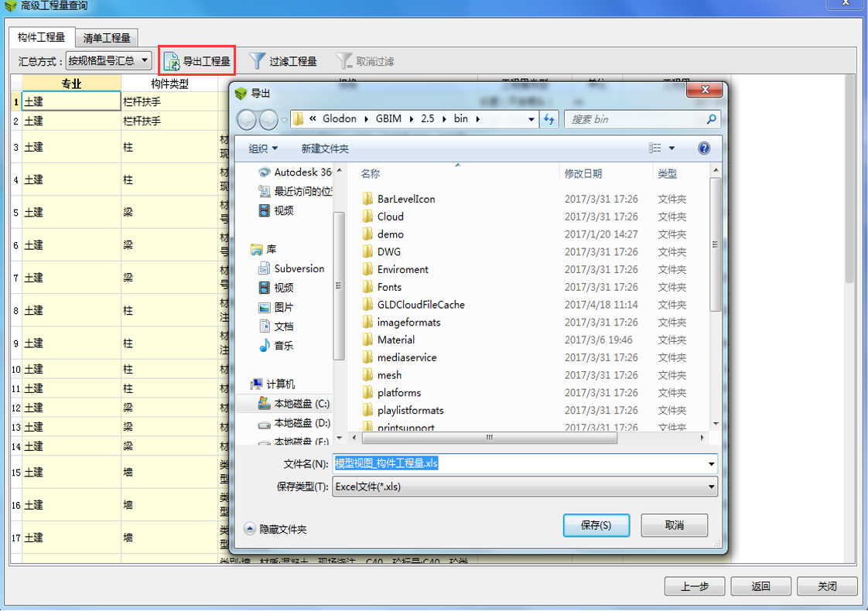Click the GLDCloudFileCache folder icon

[367, 305]
